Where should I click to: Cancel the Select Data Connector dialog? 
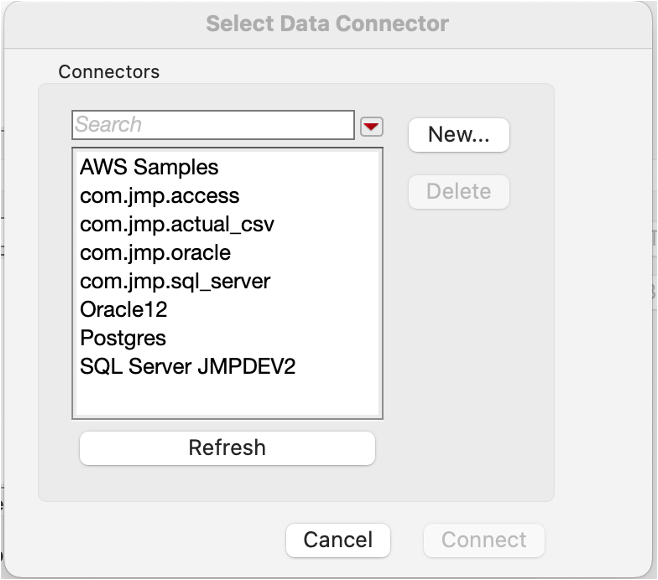338,540
